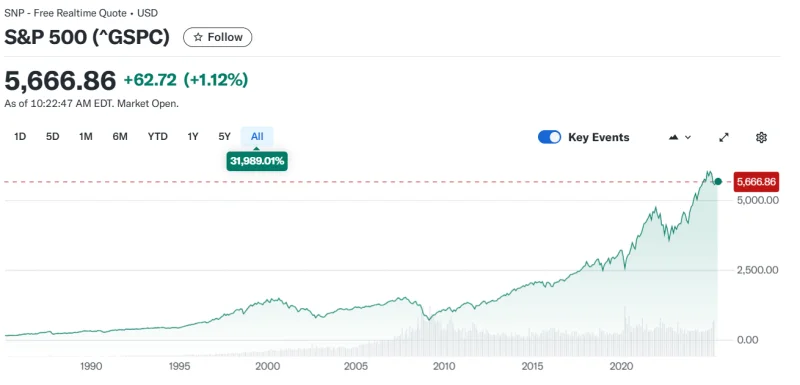Screen dimensions: 800x385
Task: Select the 1D time range
Action: click(x=20, y=137)
